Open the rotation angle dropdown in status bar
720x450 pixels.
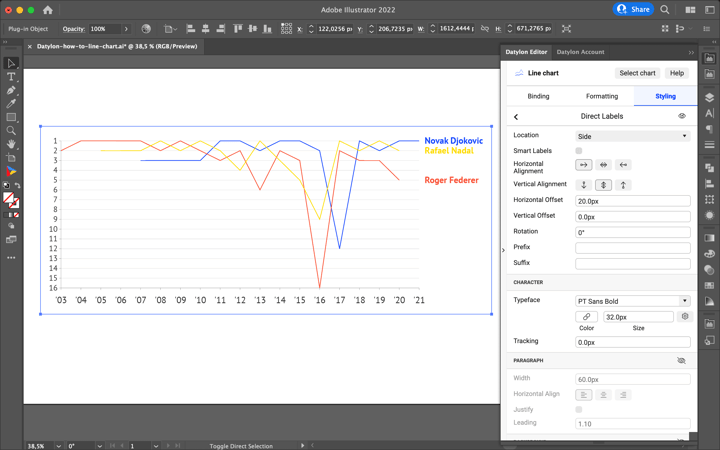pyautogui.click(x=99, y=446)
